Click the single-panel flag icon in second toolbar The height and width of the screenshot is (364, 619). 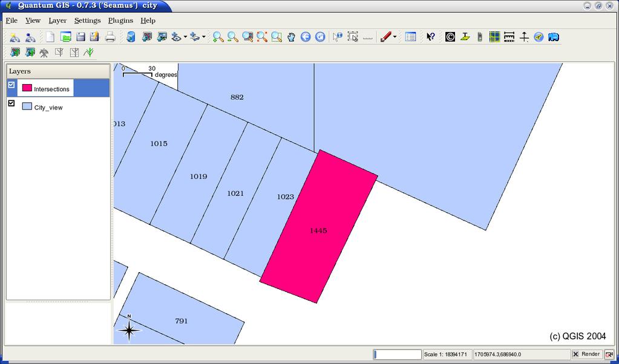click(x=59, y=52)
